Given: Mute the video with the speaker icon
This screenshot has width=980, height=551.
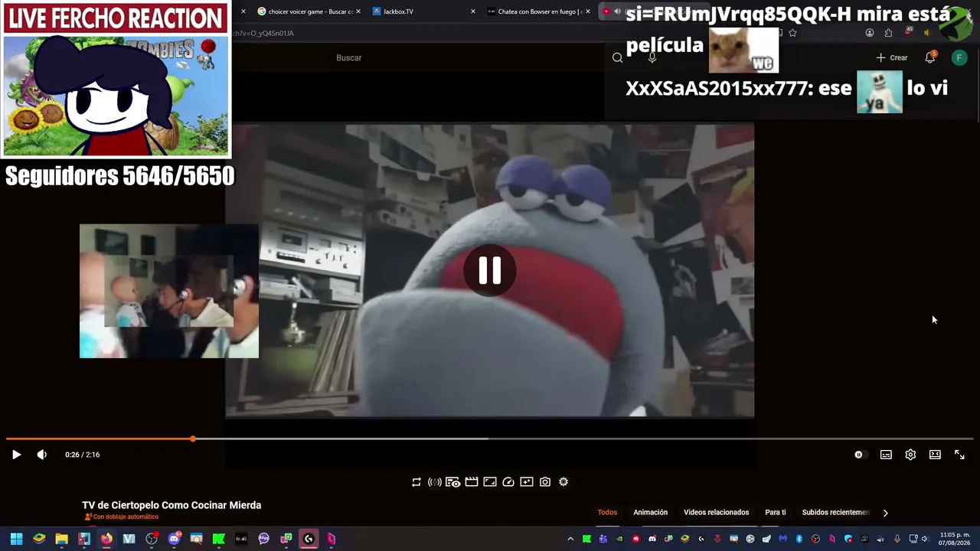Looking at the screenshot, I should [42, 455].
